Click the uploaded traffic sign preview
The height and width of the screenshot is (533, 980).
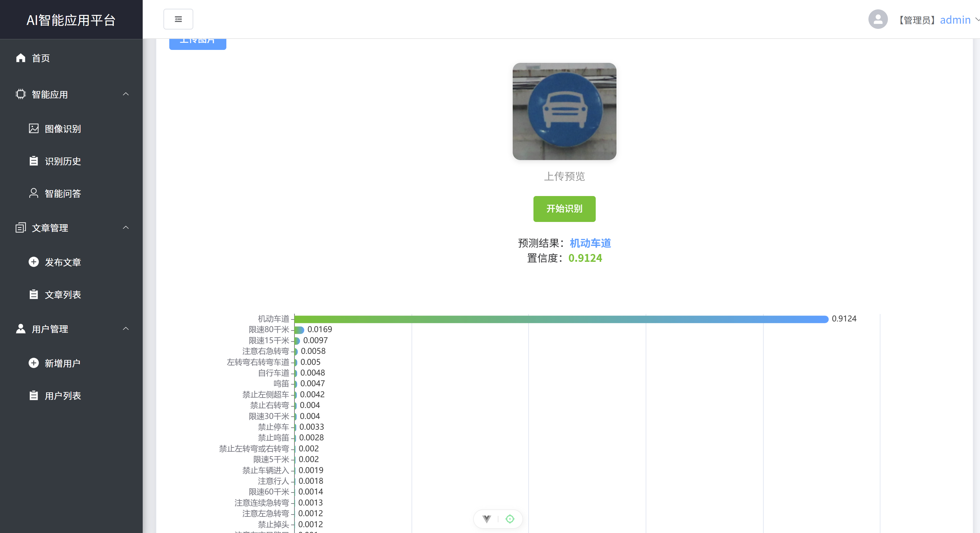tap(564, 111)
